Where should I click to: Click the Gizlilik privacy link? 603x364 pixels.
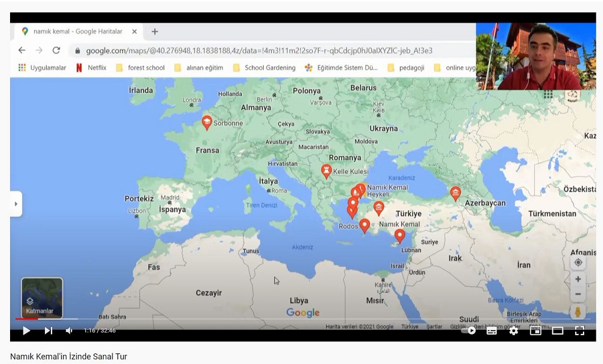tap(458, 326)
